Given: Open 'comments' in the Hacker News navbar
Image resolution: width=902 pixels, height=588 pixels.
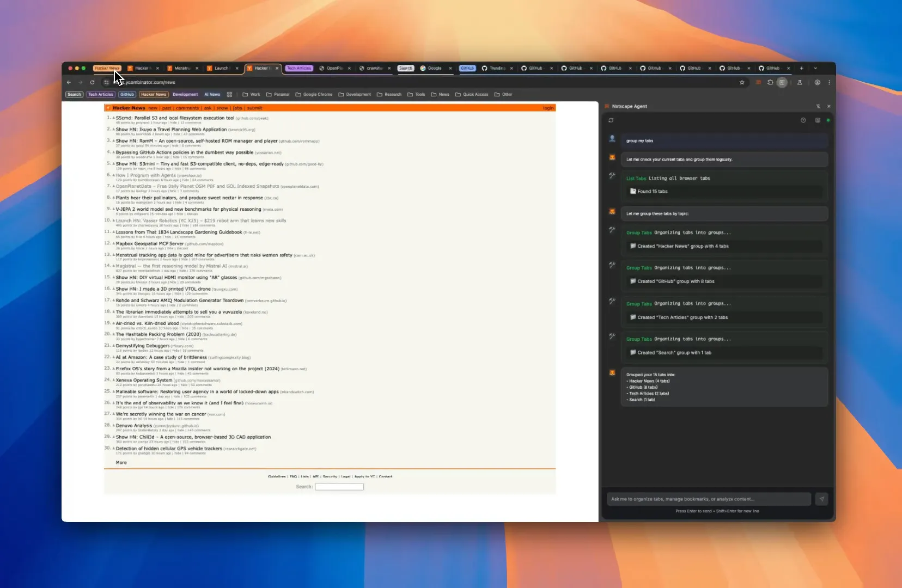Looking at the screenshot, I should (x=187, y=108).
